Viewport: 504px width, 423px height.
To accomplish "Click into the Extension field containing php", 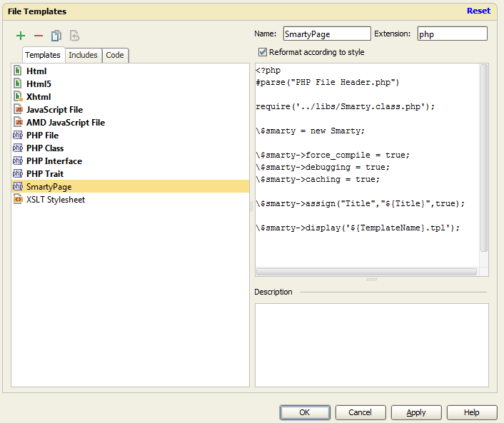I will (453, 34).
